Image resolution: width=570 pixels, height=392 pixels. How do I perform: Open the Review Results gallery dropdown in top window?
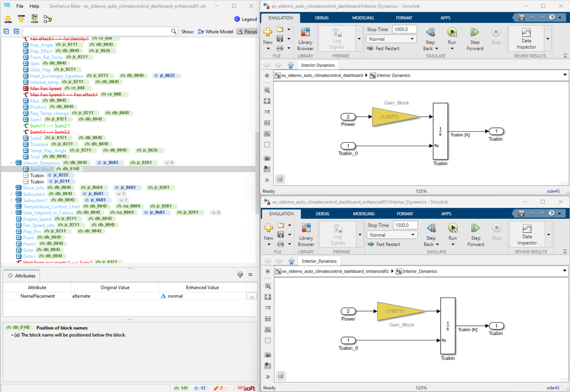548,39
